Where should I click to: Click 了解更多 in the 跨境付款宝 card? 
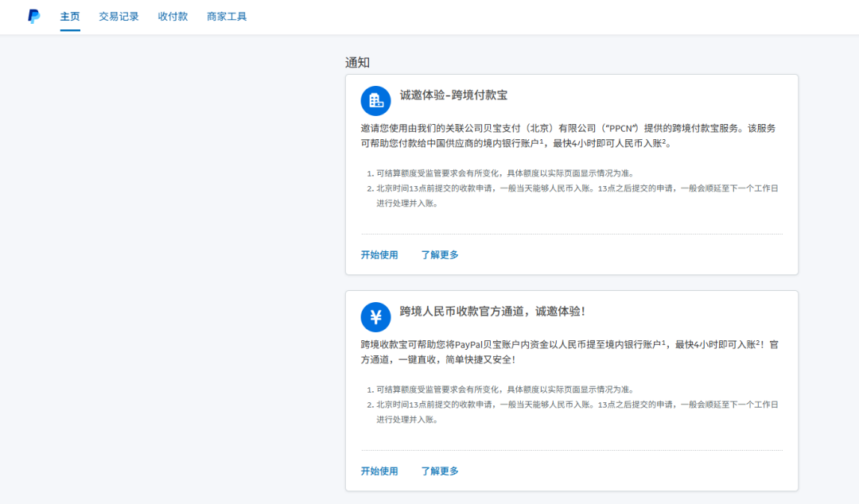coord(440,254)
